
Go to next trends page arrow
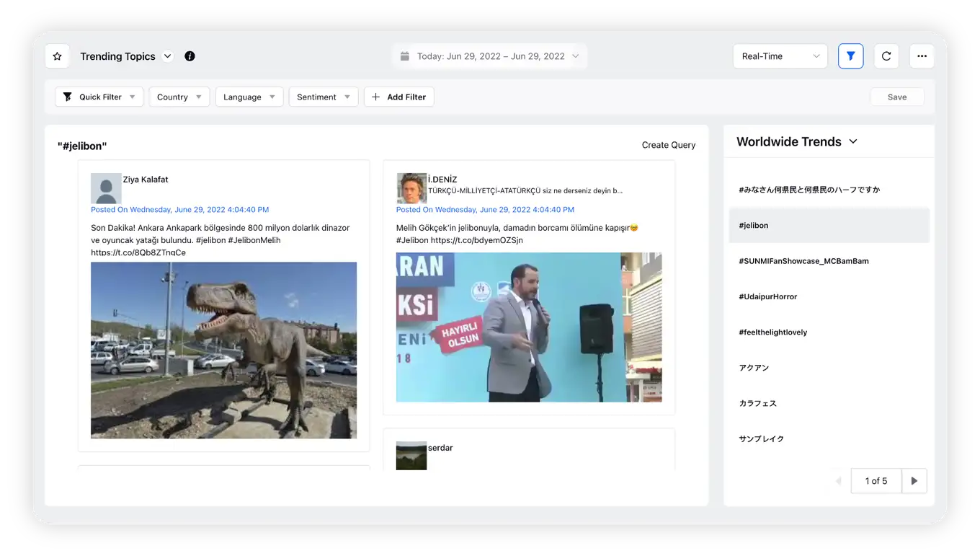914,481
